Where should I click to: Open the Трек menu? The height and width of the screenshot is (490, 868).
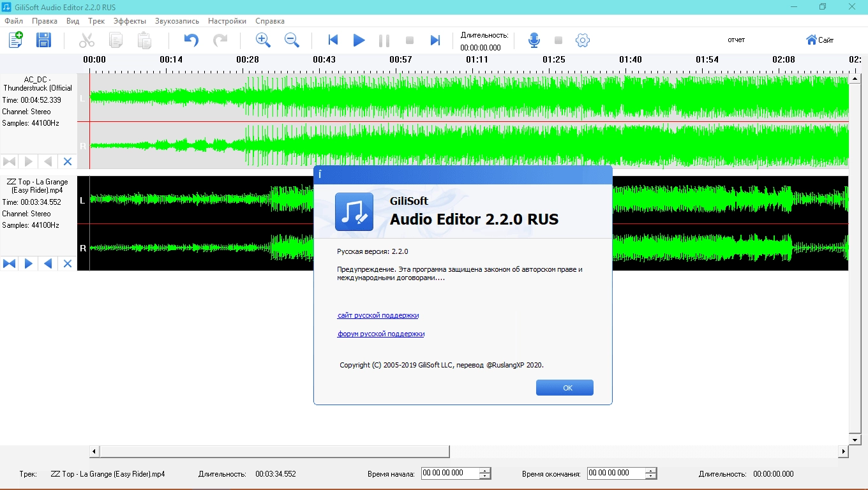(x=96, y=21)
